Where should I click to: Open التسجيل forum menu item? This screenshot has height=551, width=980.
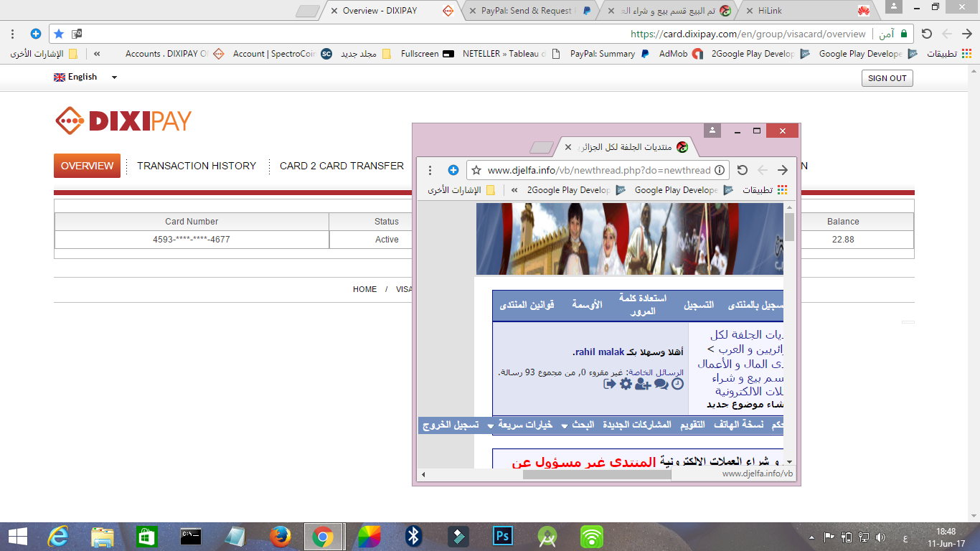698,305
